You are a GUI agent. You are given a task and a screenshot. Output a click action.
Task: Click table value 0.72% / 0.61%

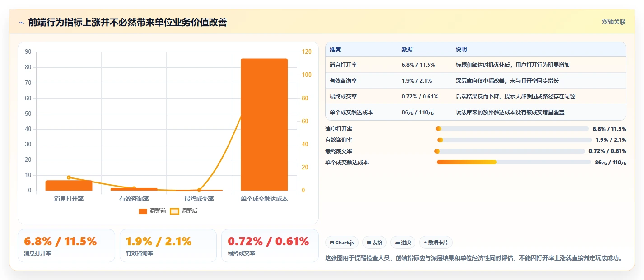click(x=420, y=97)
